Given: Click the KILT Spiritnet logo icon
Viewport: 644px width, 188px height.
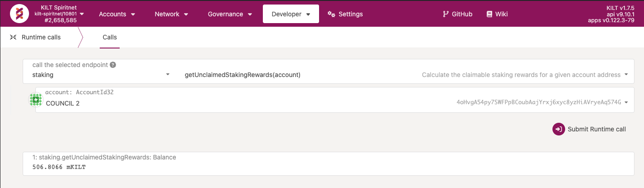Looking at the screenshot, I should point(19,14).
